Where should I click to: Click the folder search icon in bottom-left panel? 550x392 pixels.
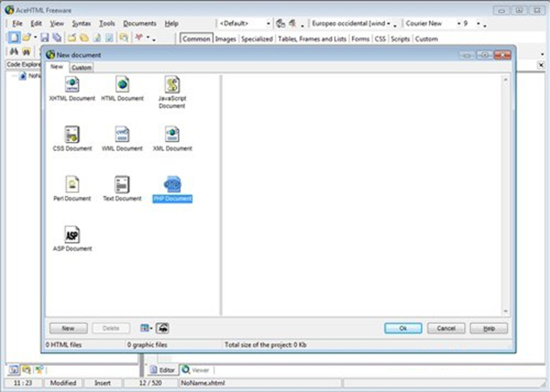tap(26, 369)
